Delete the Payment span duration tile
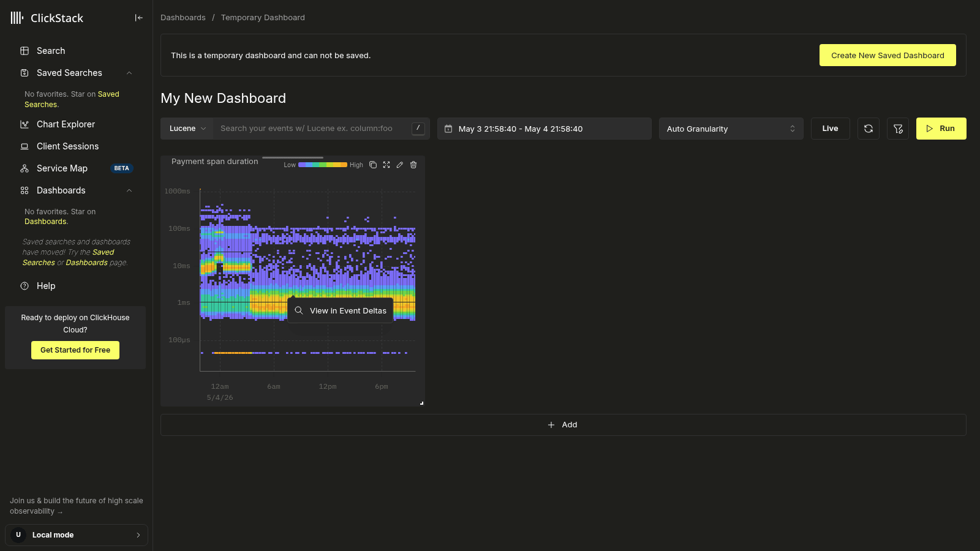This screenshot has width=980, height=551. (x=413, y=165)
